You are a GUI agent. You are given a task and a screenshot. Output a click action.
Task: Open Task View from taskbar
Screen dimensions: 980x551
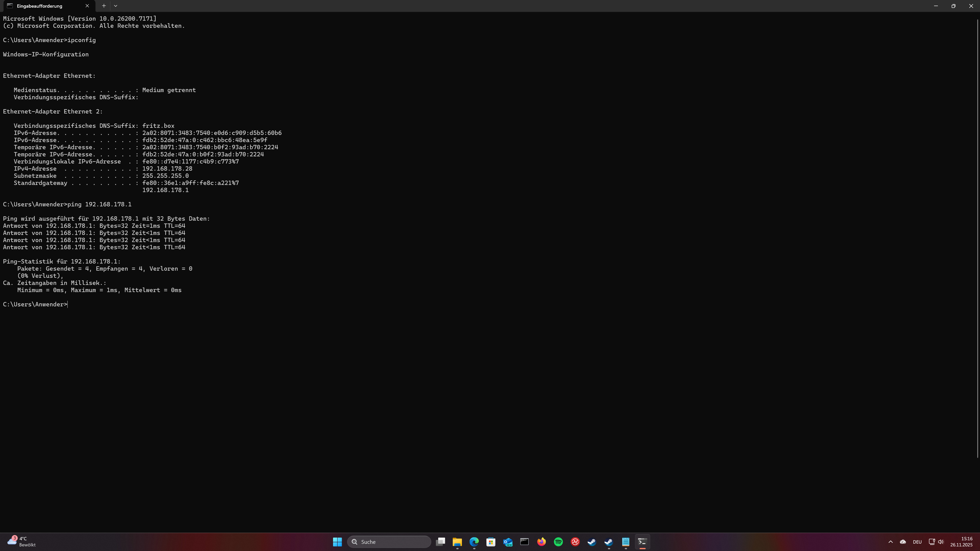coord(440,542)
